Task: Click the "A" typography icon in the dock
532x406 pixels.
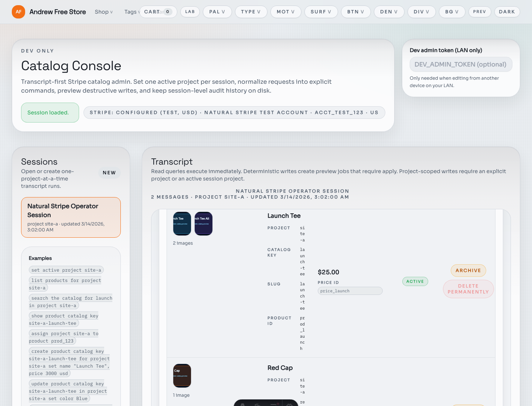Action: (242, 405)
